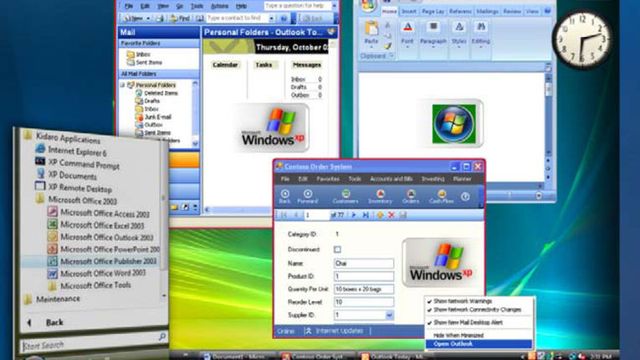This screenshot has height=360, width=640.
Task: Click Paste in Word ribbon
Action: click(x=371, y=33)
